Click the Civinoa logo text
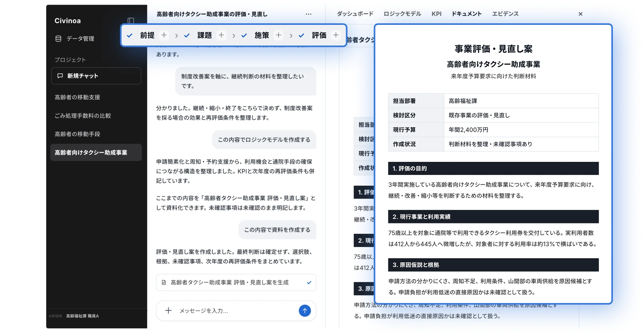 tap(68, 21)
